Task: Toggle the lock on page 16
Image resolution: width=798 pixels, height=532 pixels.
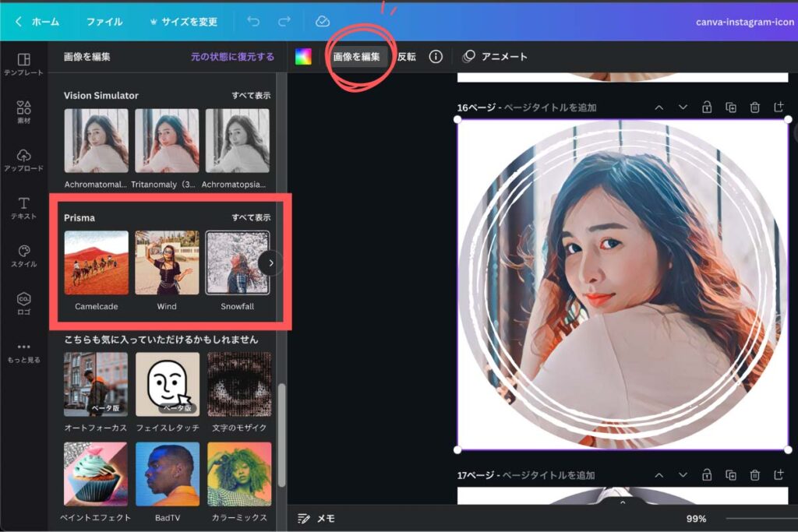Action: (x=707, y=108)
